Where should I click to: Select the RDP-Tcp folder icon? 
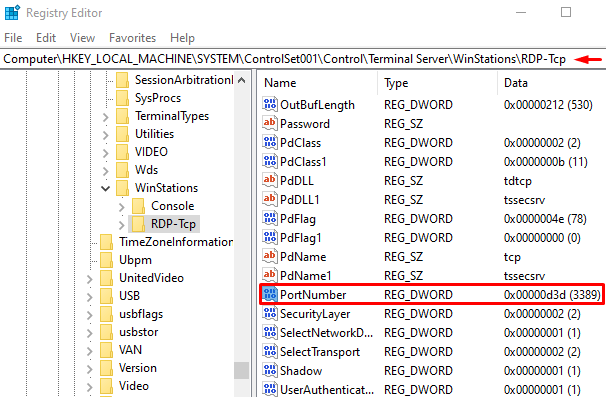pyautogui.click(x=138, y=224)
